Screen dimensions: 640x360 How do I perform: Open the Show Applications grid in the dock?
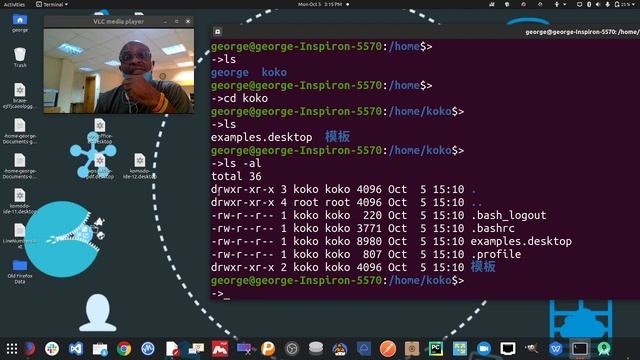tap(12, 349)
